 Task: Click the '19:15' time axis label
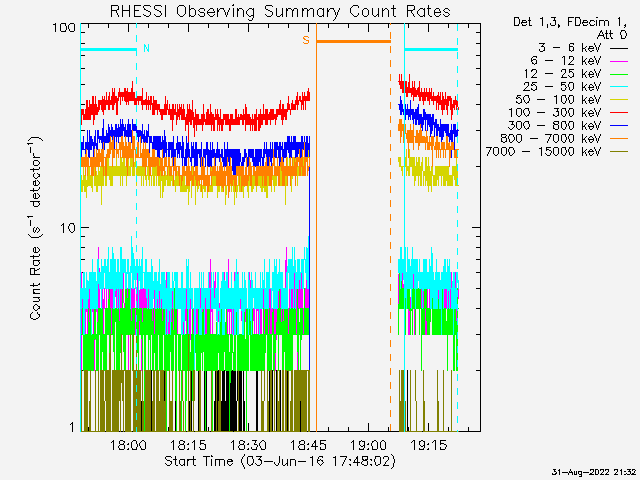(x=428, y=445)
